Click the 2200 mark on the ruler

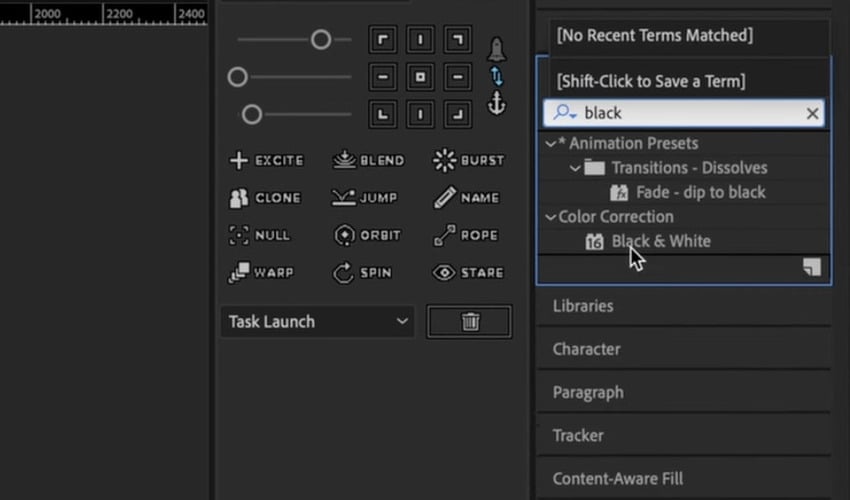pos(119,14)
